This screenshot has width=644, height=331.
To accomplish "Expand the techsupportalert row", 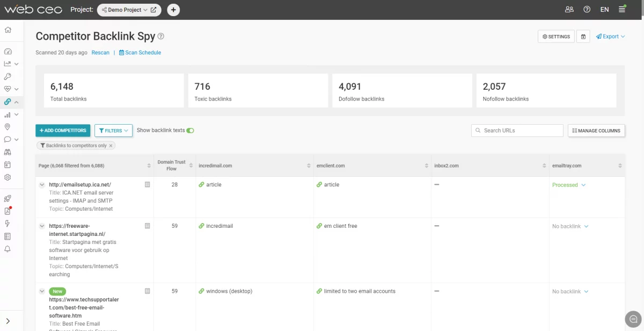I will 42,291.
